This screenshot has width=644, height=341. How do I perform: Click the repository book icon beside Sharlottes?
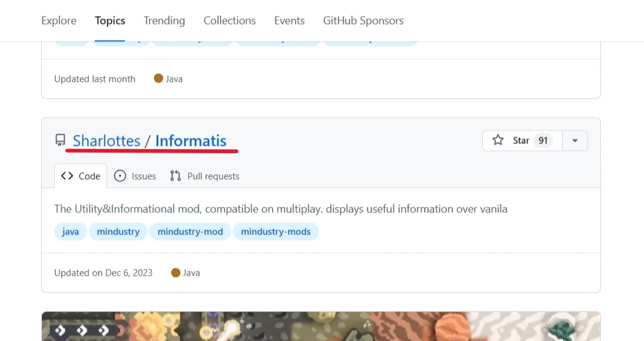60,141
